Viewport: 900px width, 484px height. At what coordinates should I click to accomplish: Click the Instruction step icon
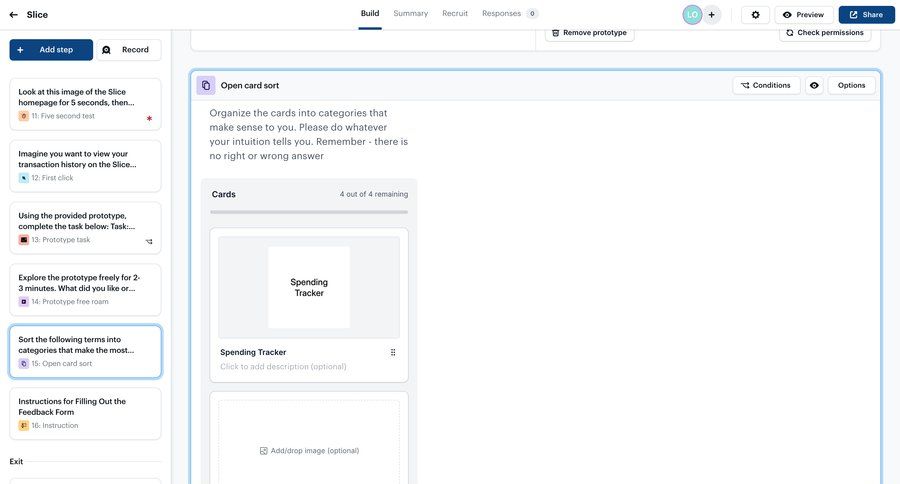coord(24,426)
